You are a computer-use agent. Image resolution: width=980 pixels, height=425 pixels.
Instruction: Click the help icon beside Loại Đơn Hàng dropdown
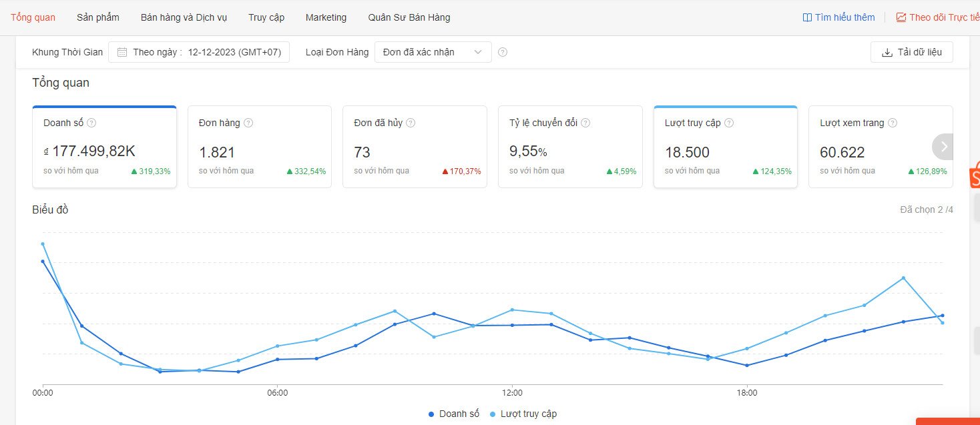503,52
